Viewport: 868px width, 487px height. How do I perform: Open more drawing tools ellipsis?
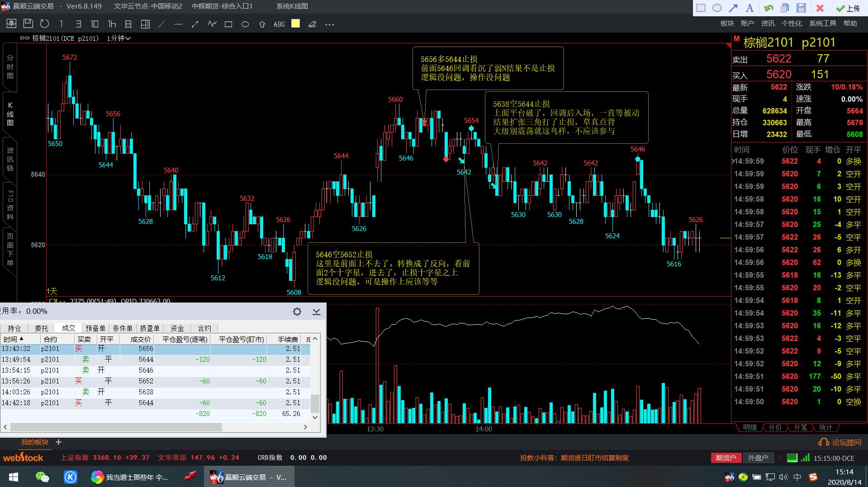[329, 24]
